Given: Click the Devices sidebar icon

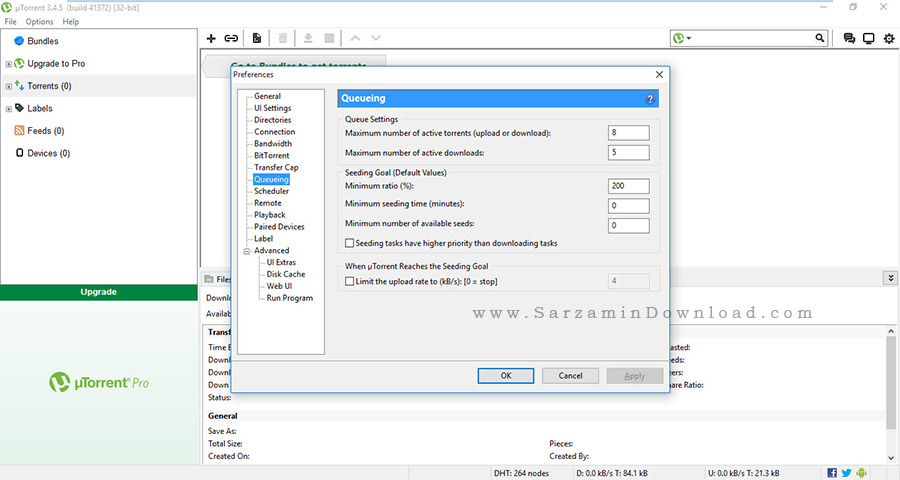Looking at the screenshot, I should [x=20, y=153].
